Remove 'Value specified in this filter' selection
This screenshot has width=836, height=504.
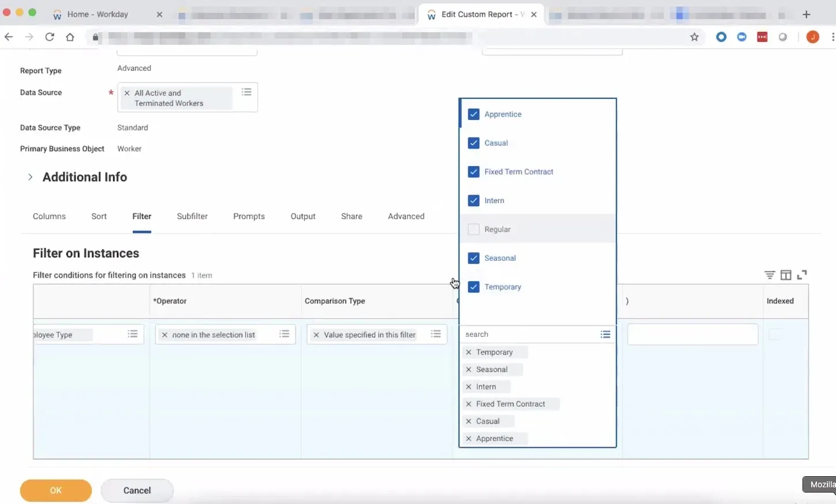[x=316, y=335]
